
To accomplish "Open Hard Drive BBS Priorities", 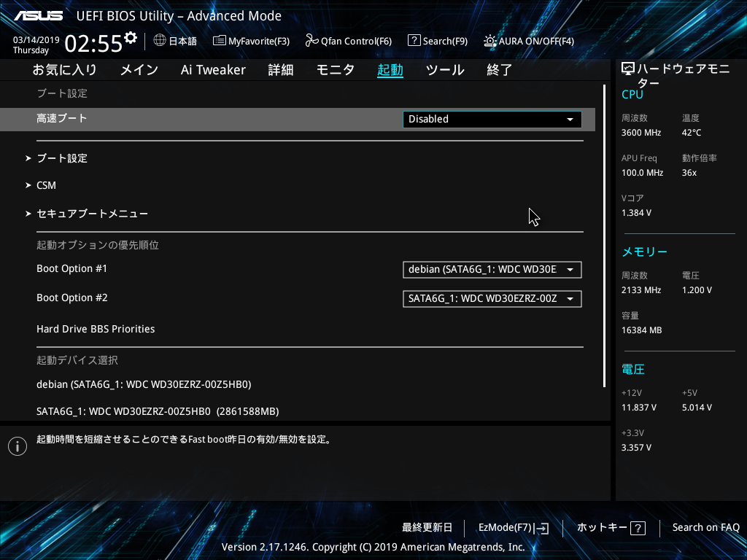I will point(96,329).
